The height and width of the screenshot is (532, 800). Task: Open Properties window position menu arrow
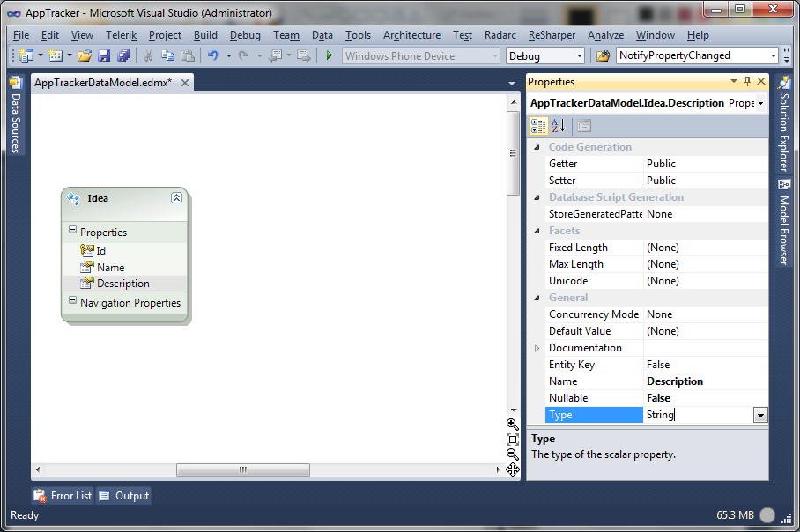click(734, 81)
